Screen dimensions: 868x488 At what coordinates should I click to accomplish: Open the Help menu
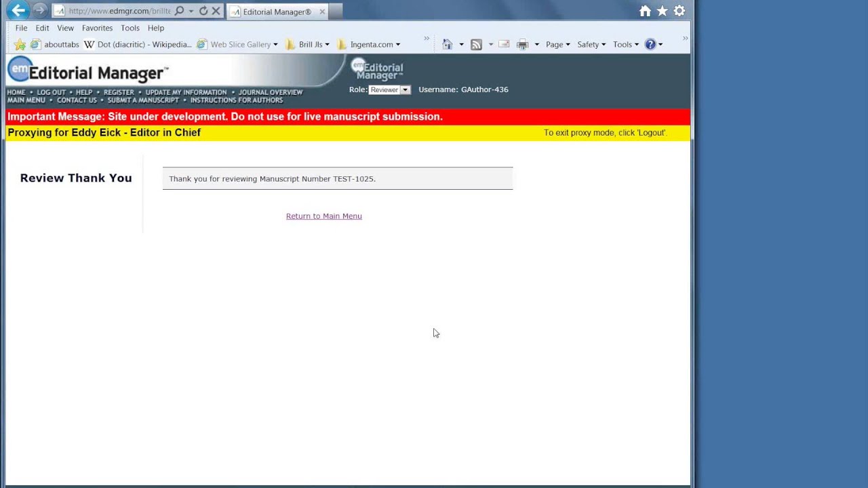pos(156,28)
